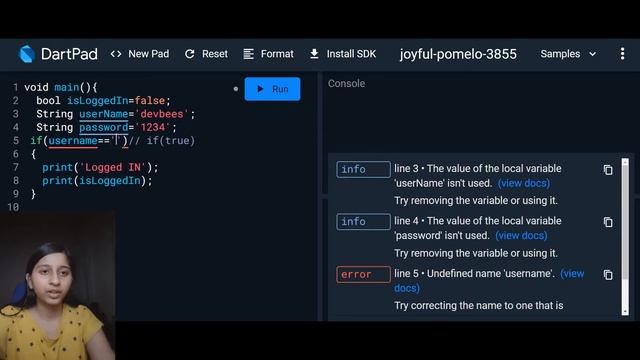The height and width of the screenshot is (360, 640).
Task: Click print(isLoggedIn) on line 8
Action: pyautogui.click(x=97, y=181)
